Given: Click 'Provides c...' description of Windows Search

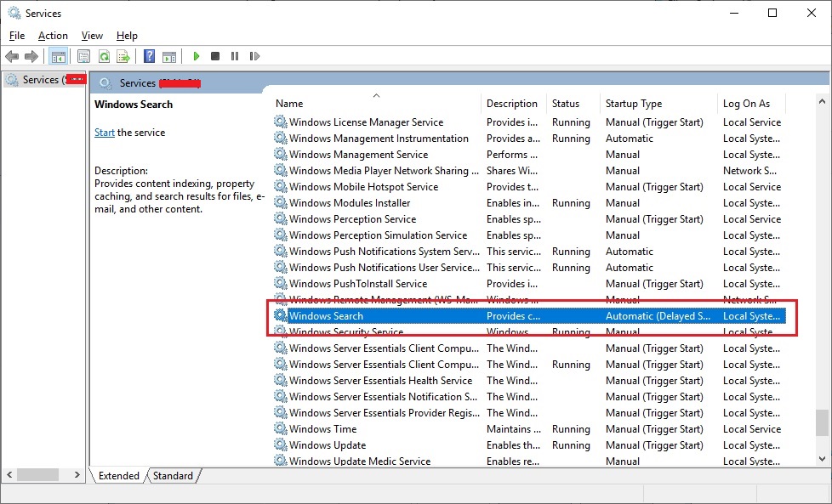Looking at the screenshot, I should click(x=513, y=316).
